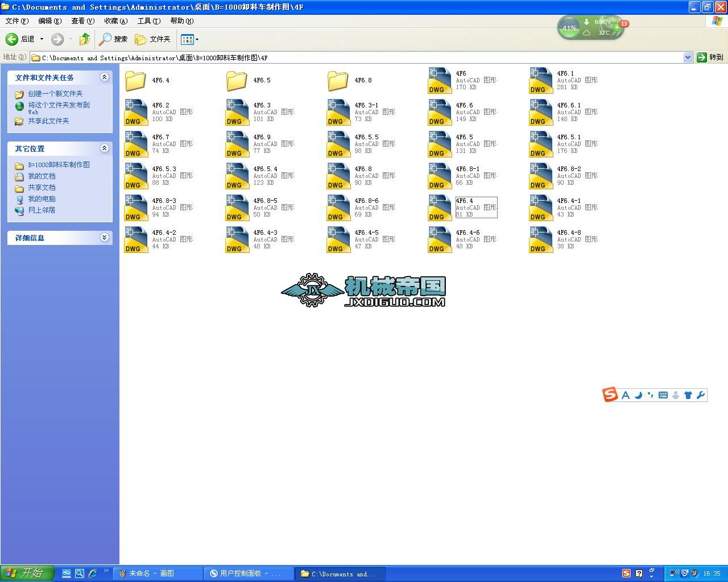This screenshot has width=728, height=582.
Task: Open the 帮助(H) menu
Action: [x=181, y=21]
